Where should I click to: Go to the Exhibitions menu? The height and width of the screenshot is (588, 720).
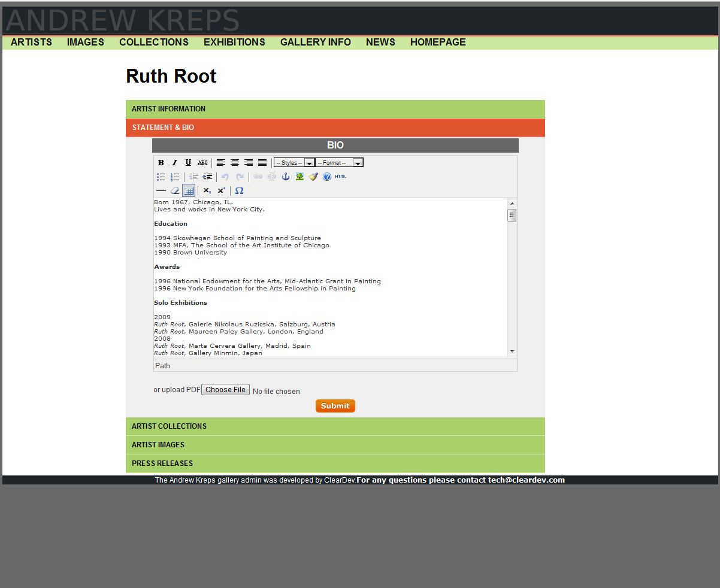[234, 42]
